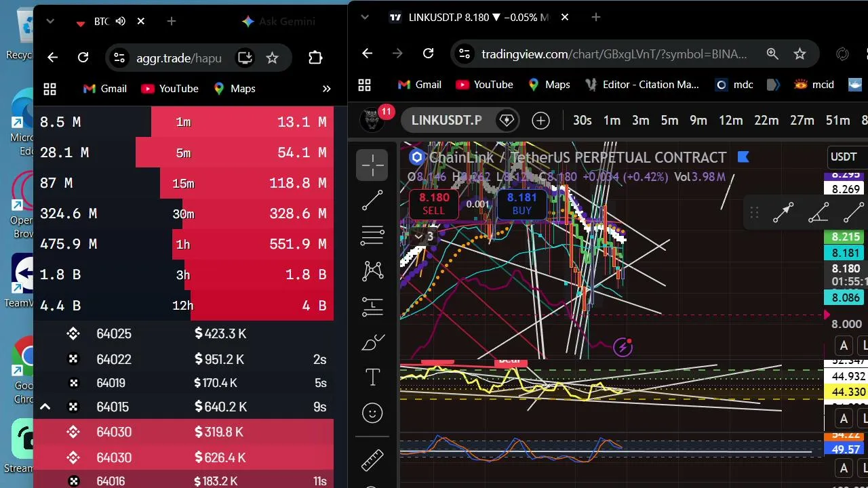Select the 9m chart interval
This screenshot has height=488, width=868.
pyautogui.click(x=698, y=121)
